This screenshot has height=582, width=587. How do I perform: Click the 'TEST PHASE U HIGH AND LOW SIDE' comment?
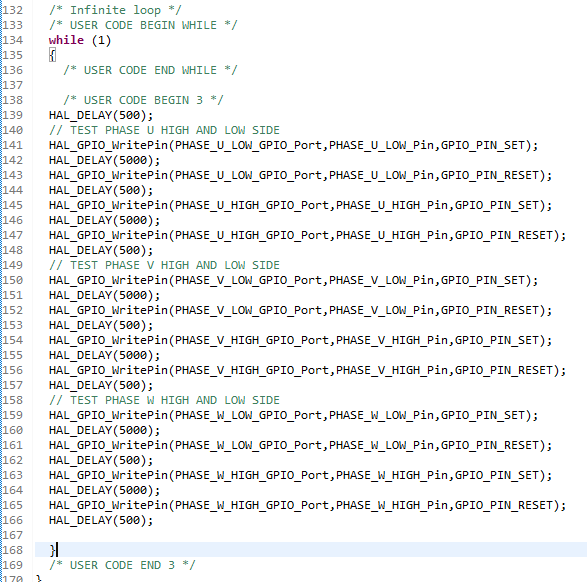pos(164,130)
